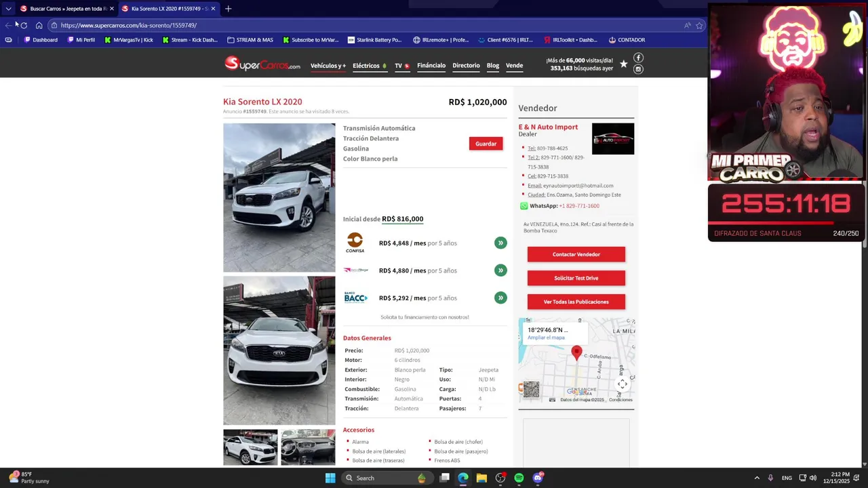
Task: Click the green arrow for RD$ 4,848 offer
Action: coord(500,243)
